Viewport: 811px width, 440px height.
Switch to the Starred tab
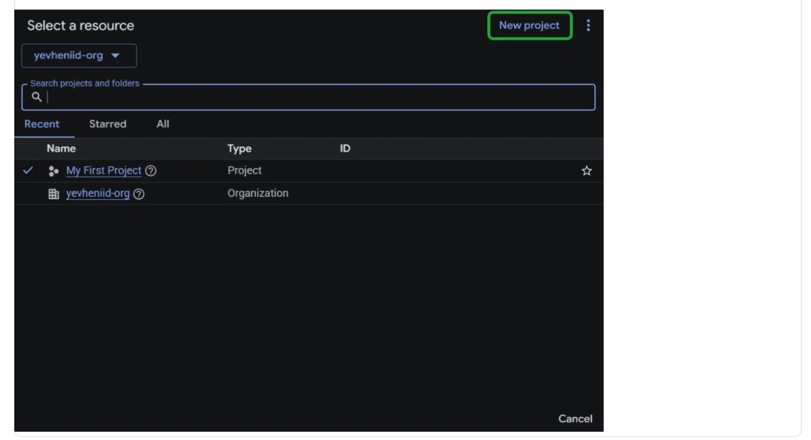[x=108, y=124]
